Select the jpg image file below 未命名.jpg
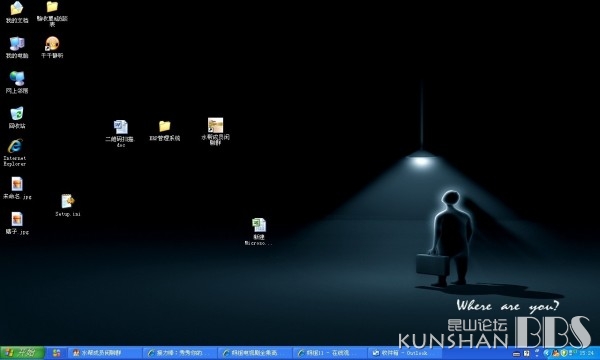The image size is (600, 360). 17,223
